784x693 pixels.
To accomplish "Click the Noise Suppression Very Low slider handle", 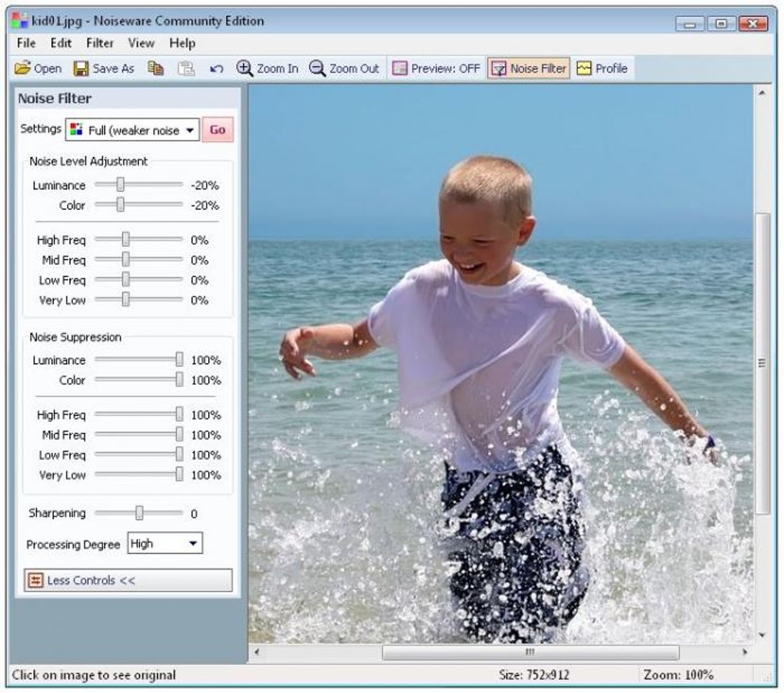I will point(179,475).
